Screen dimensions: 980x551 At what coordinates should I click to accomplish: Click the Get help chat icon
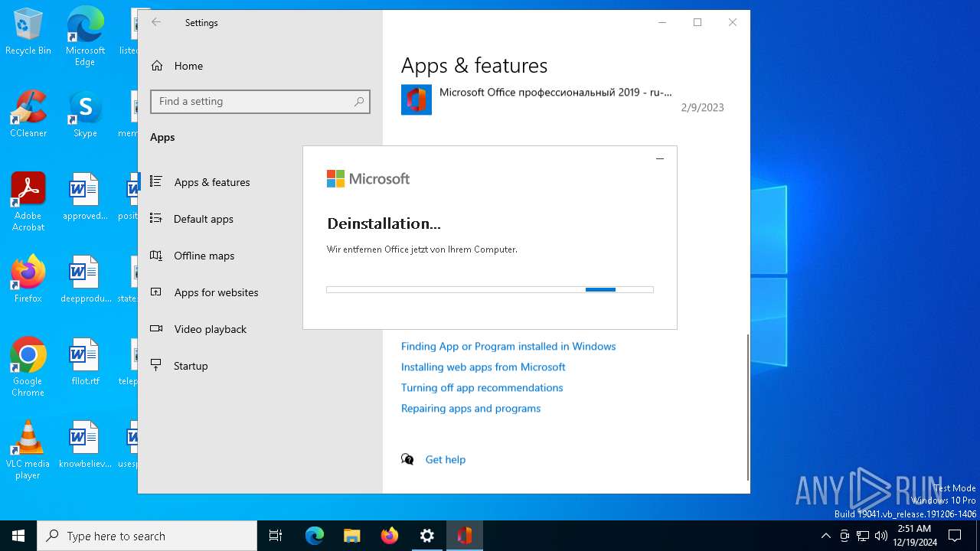(x=407, y=459)
